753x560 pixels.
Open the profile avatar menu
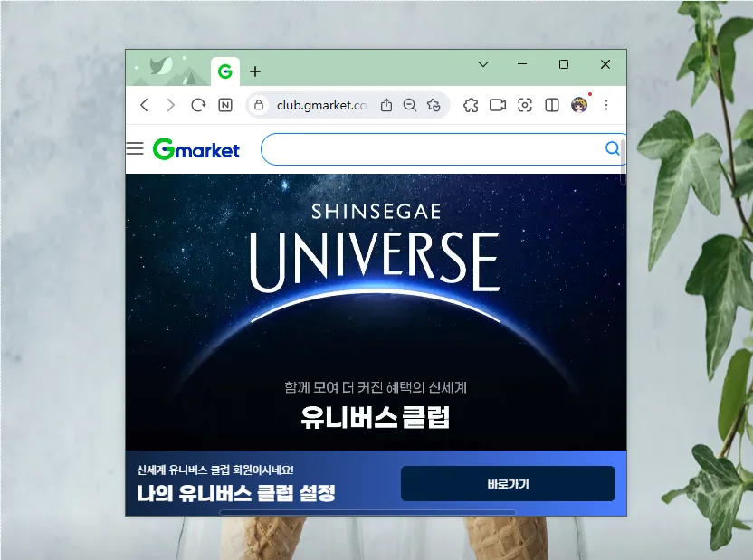[x=579, y=105]
